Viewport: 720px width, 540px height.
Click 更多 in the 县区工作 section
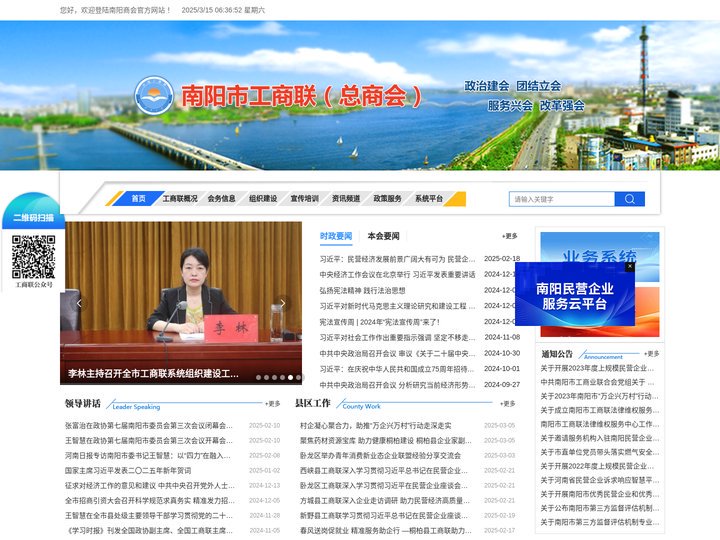[x=508, y=404]
